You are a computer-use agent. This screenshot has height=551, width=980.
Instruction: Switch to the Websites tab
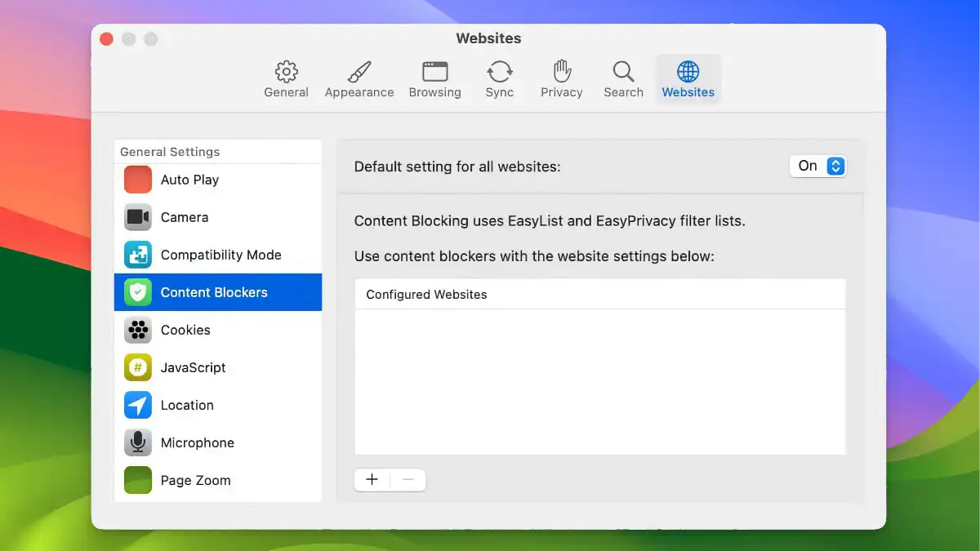[x=688, y=78]
